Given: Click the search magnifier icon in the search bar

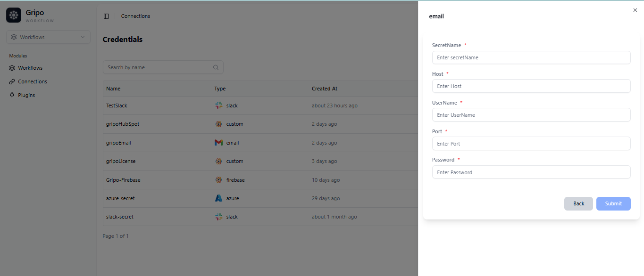Looking at the screenshot, I should coord(216,67).
